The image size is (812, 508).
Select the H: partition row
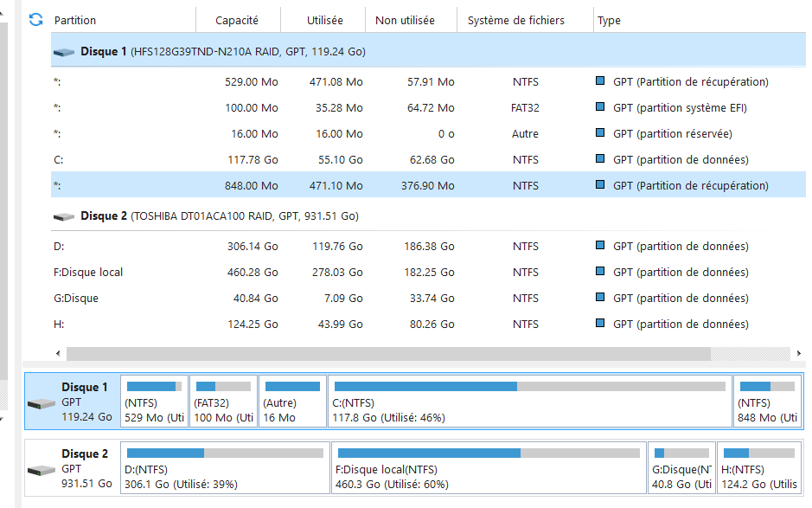coord(428,324)
